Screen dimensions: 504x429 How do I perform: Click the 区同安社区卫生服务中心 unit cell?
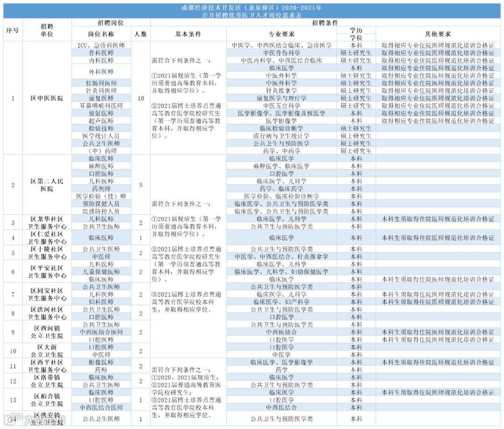(47, 294)
